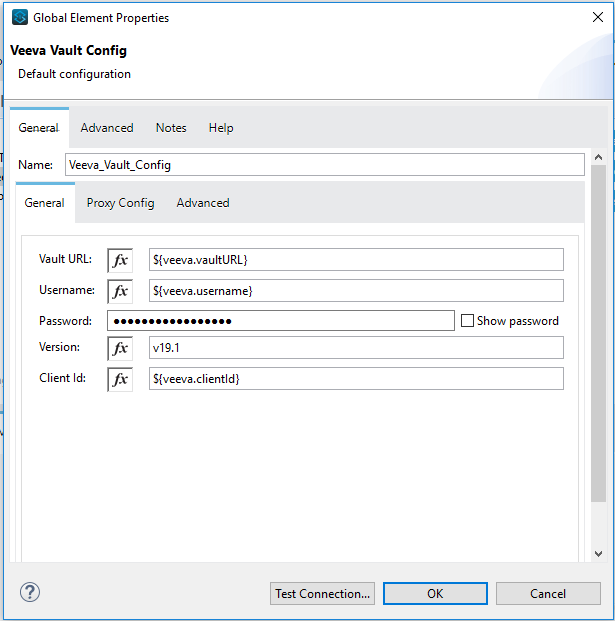Screen dimensions: 615x621
Task: Click the Name field containing Veeva_Vault_Config
Action: (x=324, y=165)
